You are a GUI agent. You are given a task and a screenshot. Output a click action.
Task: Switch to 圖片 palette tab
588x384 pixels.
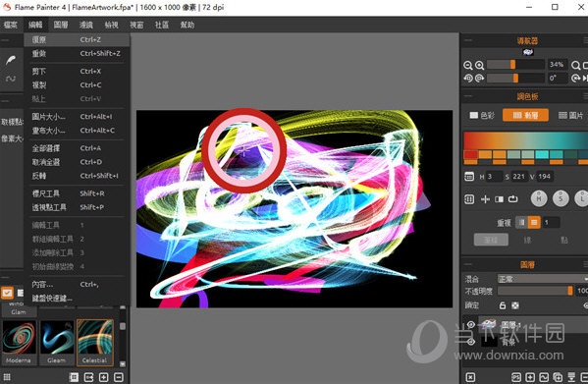tap(570, 115)
